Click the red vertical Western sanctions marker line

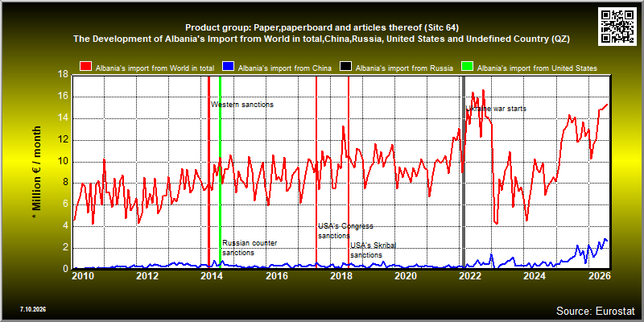[x=208, y=172]
